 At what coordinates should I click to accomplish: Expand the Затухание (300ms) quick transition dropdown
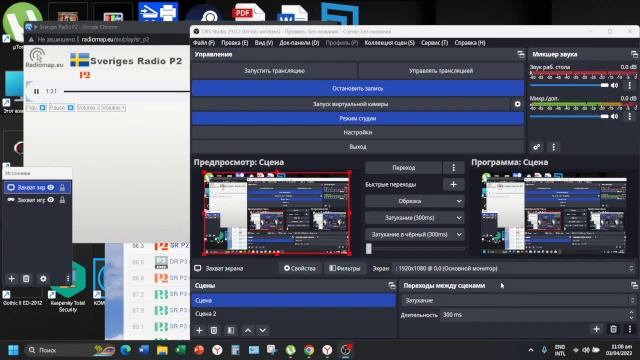pyautogui.click(x=414, y=218)
